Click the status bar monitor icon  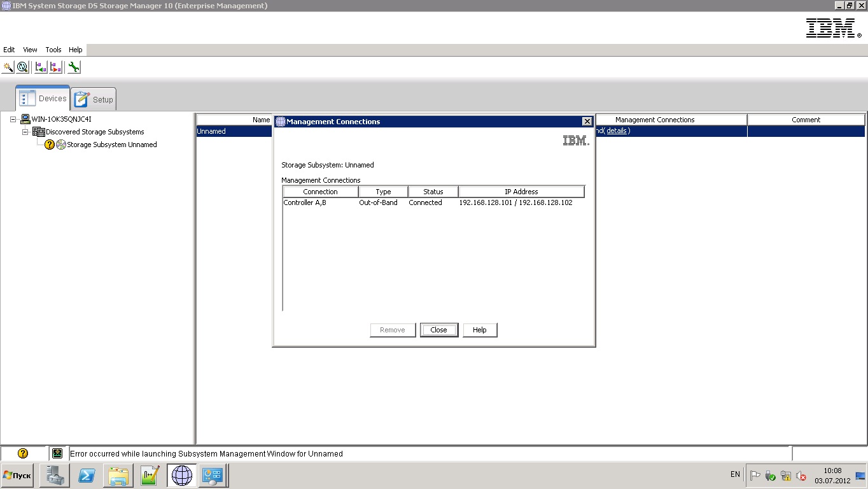pos(57,453)
